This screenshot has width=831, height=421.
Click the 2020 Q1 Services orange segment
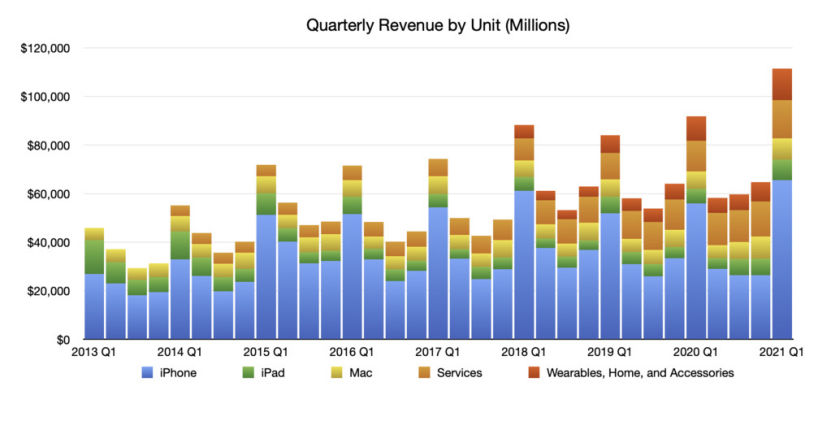696,156
